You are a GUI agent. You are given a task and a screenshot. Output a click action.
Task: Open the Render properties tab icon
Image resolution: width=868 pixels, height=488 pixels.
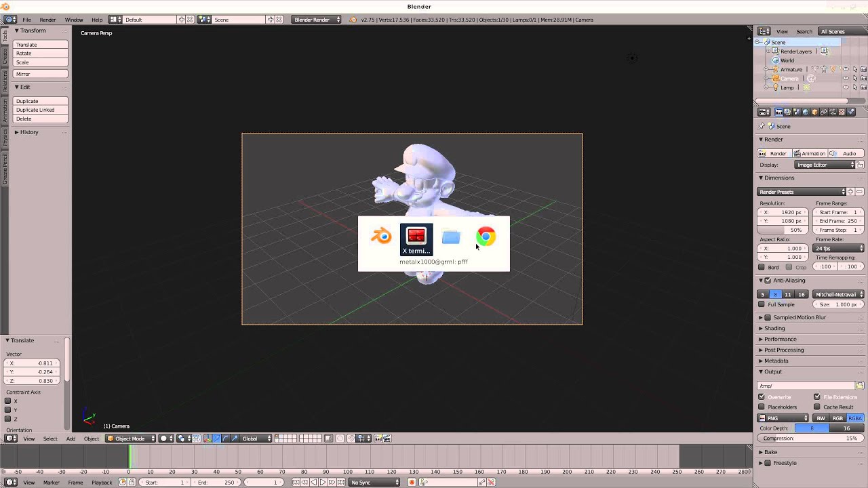(778, 112)
